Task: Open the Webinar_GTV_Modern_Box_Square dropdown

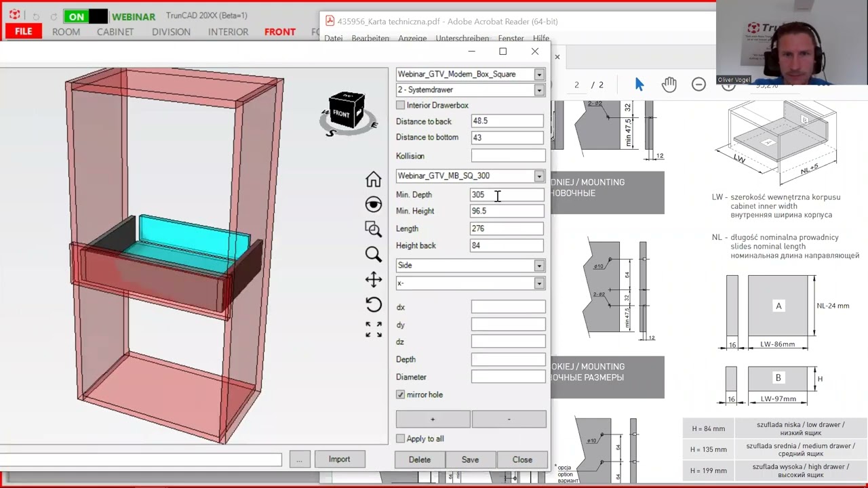Action: tap(539, 75)
